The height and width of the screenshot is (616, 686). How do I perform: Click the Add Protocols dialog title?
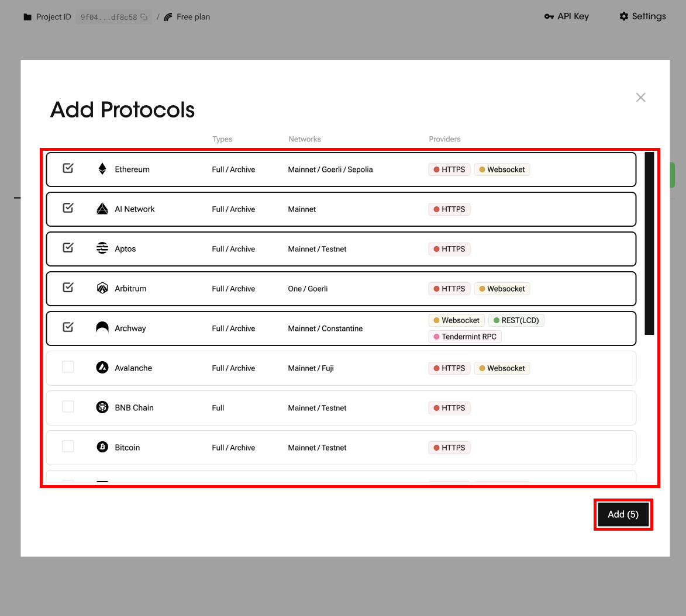pos(122,110)
